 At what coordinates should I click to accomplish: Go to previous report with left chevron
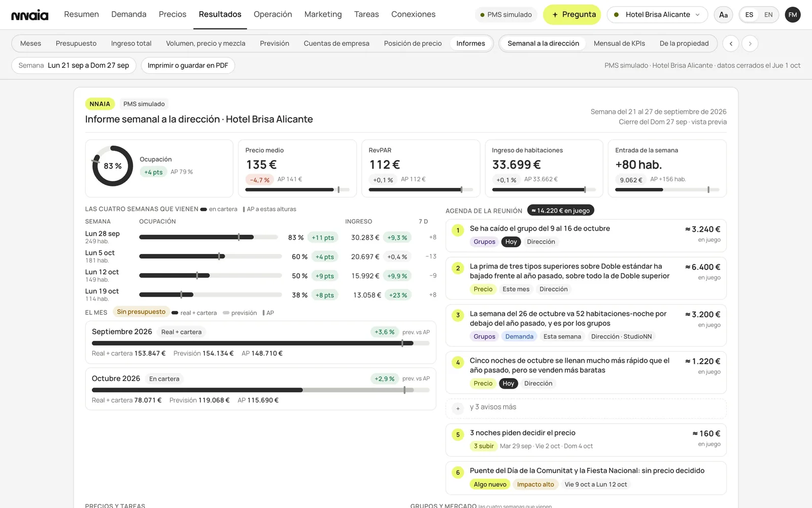[x=731, y=44]
